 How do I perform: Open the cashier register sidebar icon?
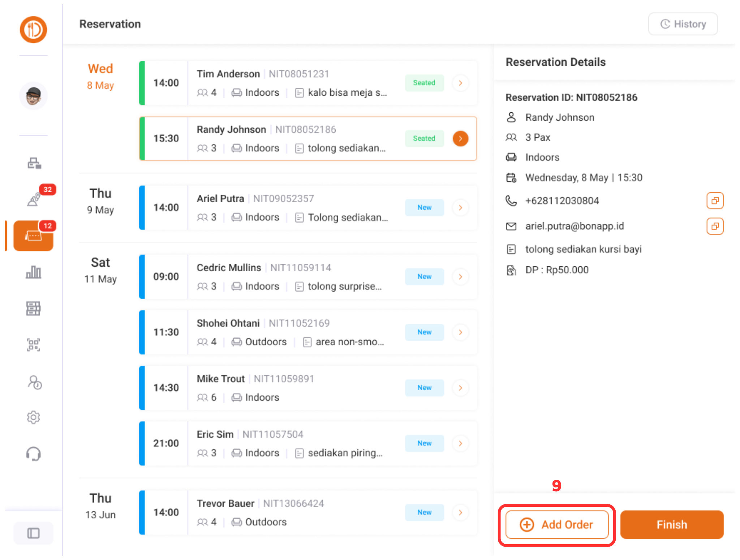click(34, 163)
